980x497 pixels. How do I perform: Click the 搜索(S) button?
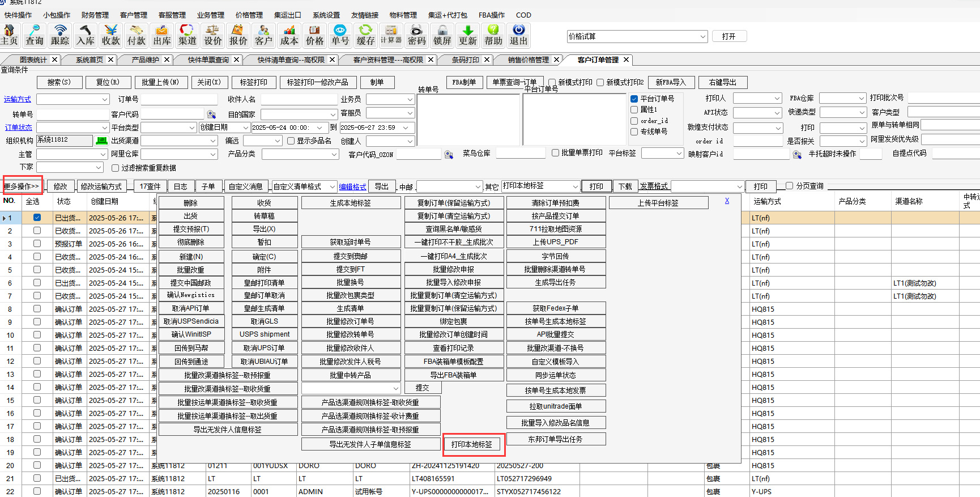(59, 82)
